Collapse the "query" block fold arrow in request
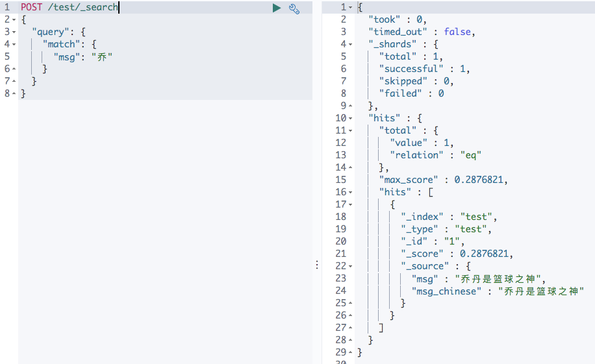Screen dimensions: 595x364 pos(14,32)
